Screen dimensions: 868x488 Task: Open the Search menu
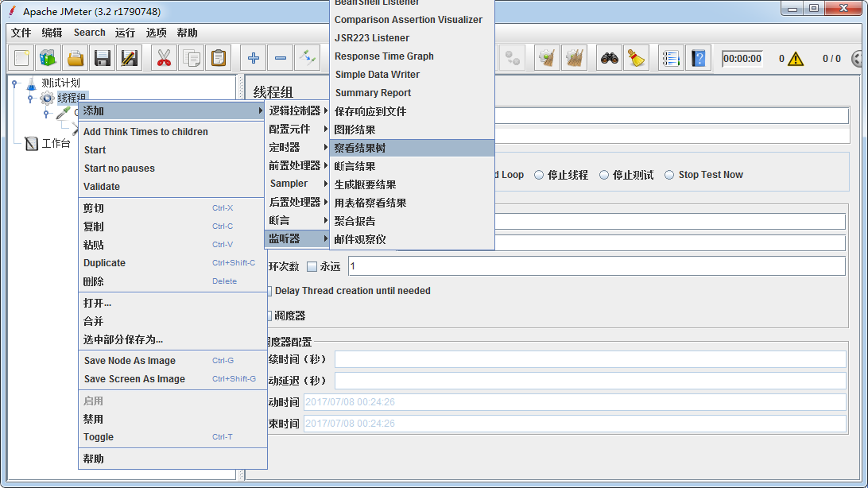(x=89, y=33)
